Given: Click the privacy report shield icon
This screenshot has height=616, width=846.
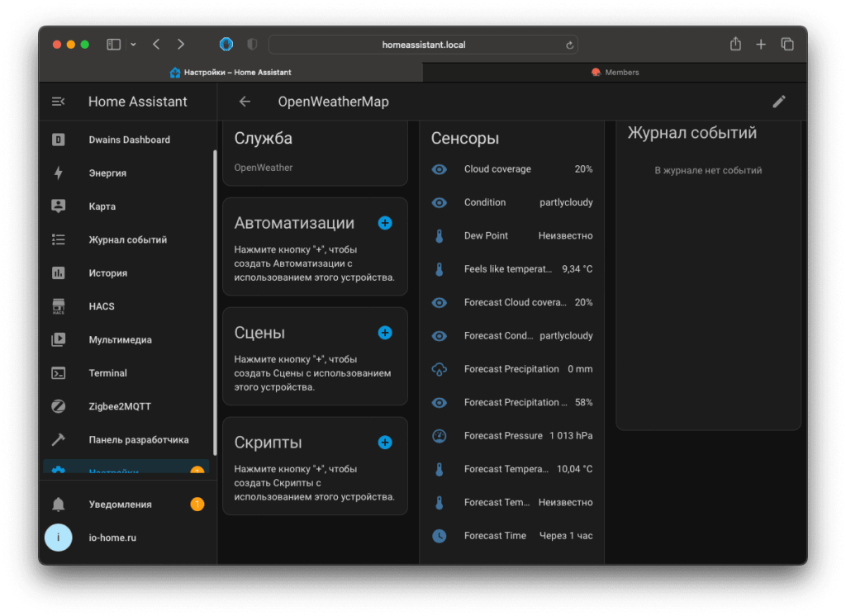Looking at the screenshot, I should [252, 45].
